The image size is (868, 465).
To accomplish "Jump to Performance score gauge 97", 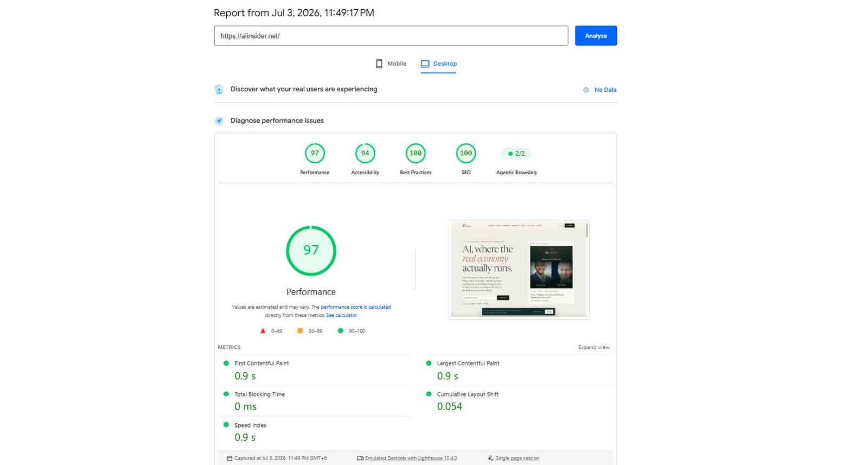I will tap(315, 154).
